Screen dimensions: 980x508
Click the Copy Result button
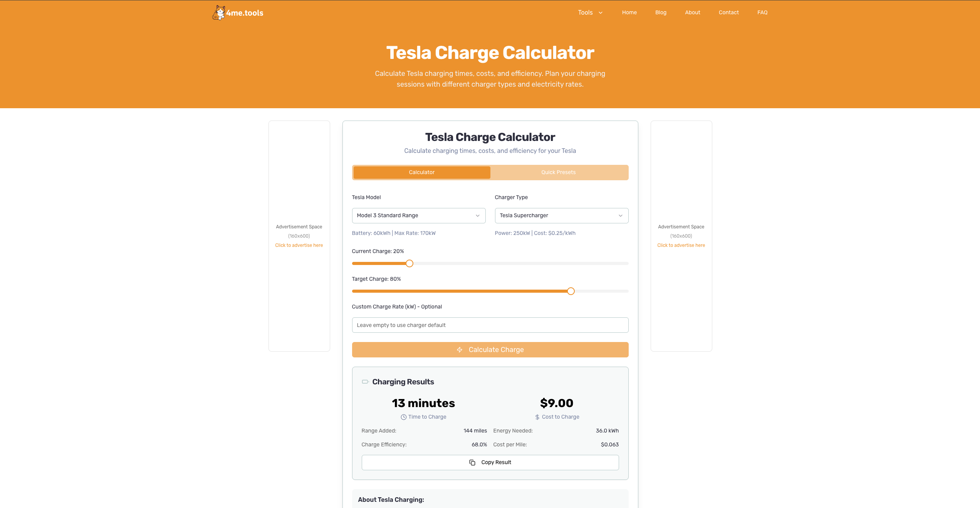[x=490, y=463]
